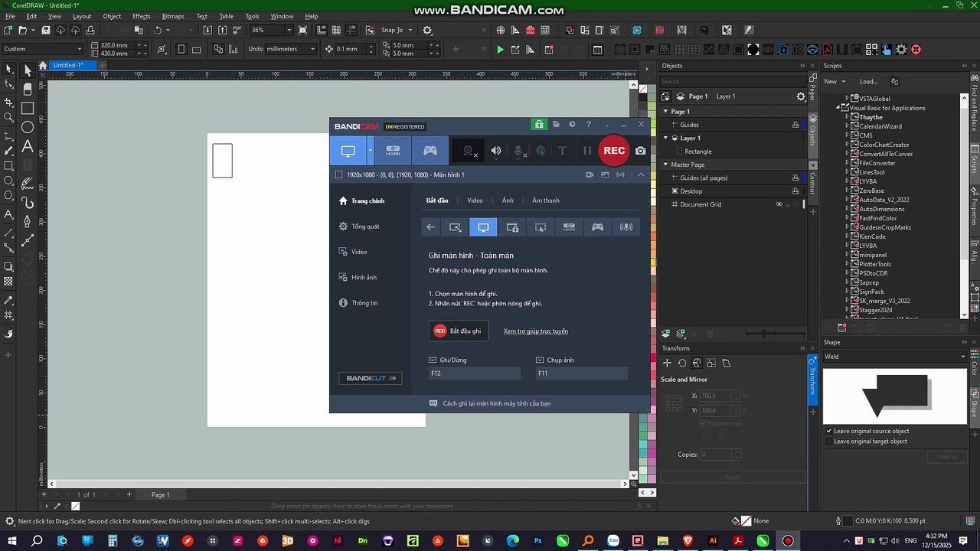Open Bandicam screen mode dropdown arrow
The image size is (980, 551).
[371, 151]
